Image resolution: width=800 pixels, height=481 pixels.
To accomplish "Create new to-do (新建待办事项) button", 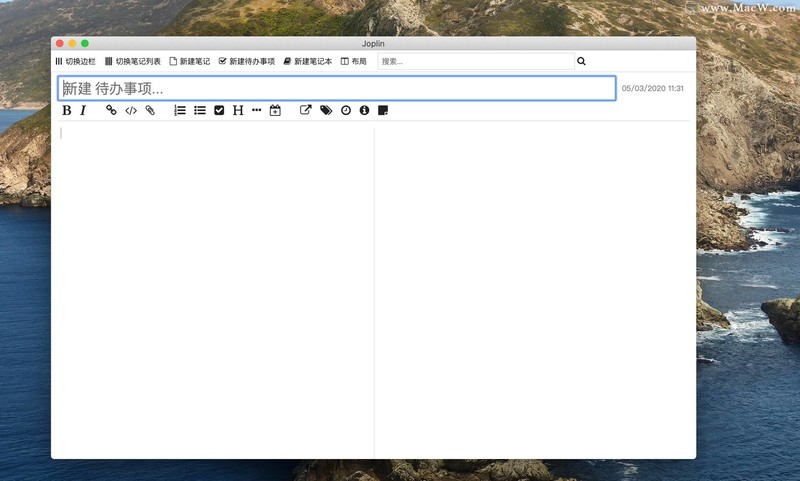I will coord(247,61).
